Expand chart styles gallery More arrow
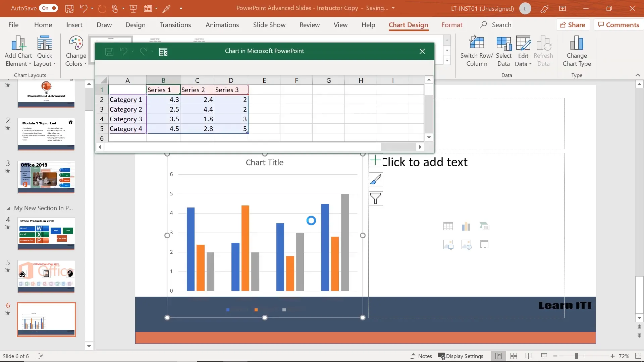The height and width of the screenshot is (362, 644). [447, 61]
